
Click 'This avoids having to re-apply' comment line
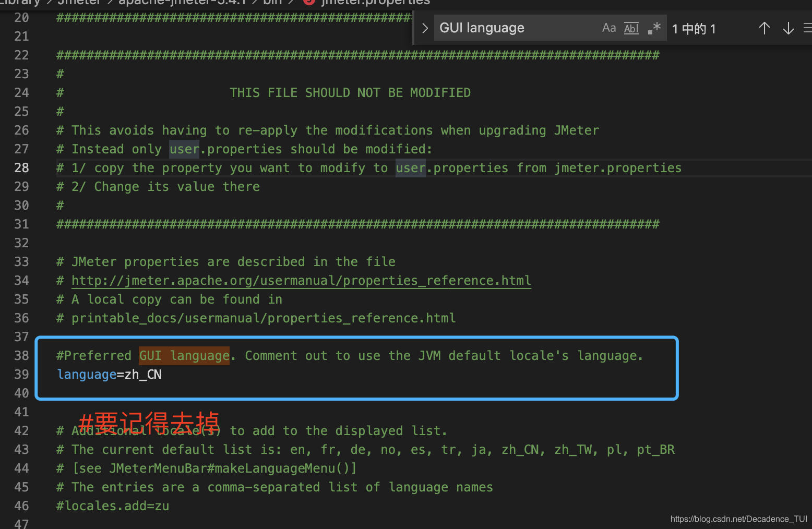pos(328,130)
